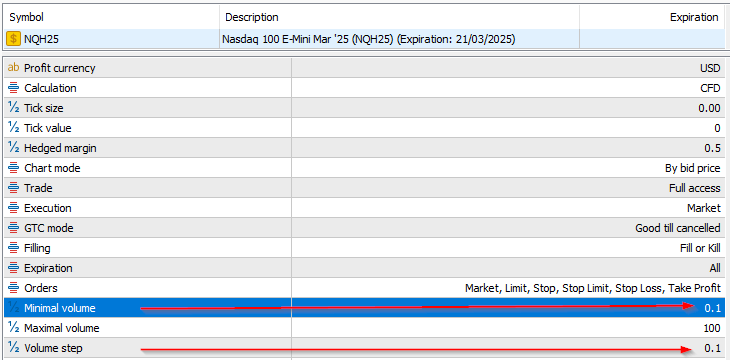Click the dollar icon next to NQH25
This screenshot has width=730, height=360.
click(14, 40)
